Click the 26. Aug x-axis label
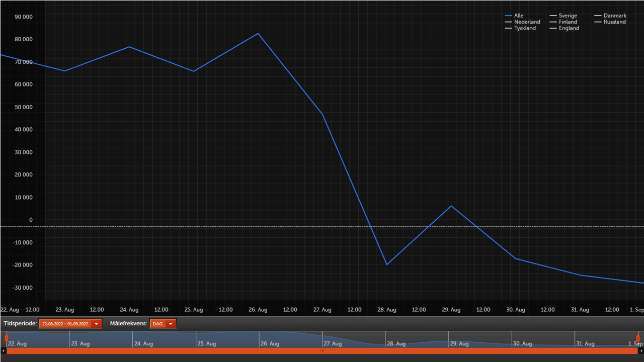The height and width of the screenshot is (362, 644). click(x=258, y=310)
